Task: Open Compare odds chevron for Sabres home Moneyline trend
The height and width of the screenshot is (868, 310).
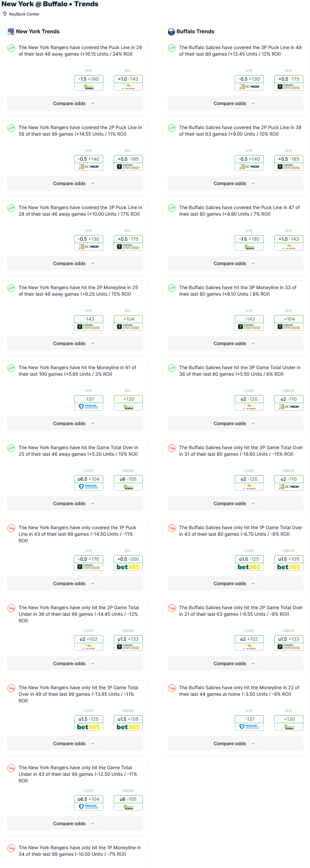Action: point(253,743)
